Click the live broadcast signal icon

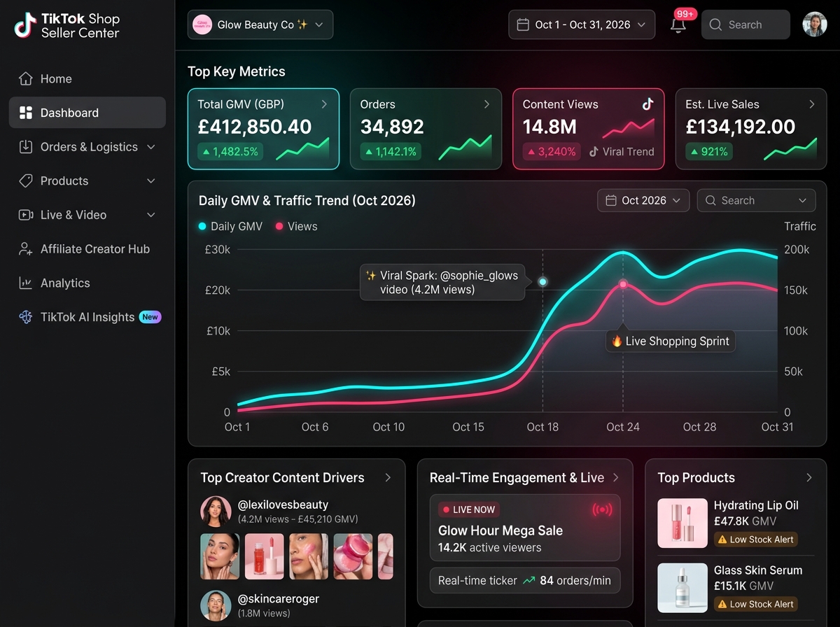pyautogui.click(x=602, y=509)
